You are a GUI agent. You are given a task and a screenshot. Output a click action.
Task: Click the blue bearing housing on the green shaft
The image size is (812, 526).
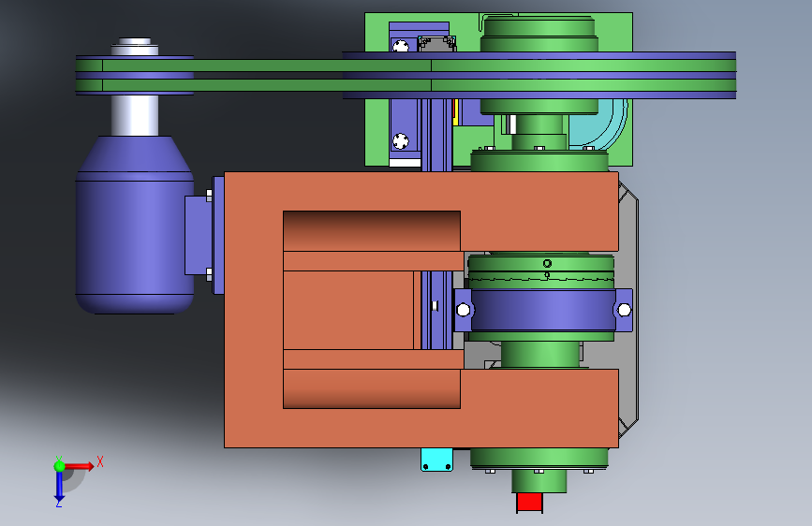point(542,310)
